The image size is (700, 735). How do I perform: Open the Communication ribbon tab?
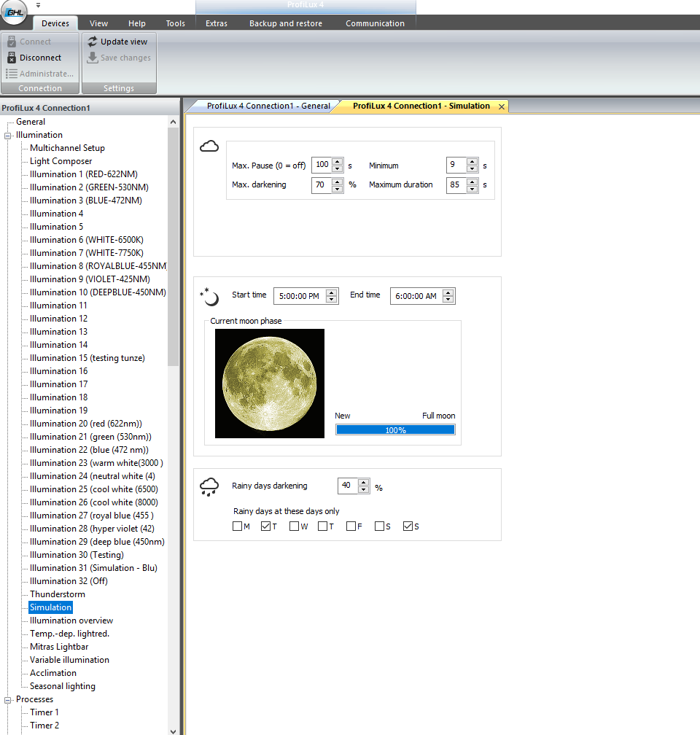pos(375,23)
